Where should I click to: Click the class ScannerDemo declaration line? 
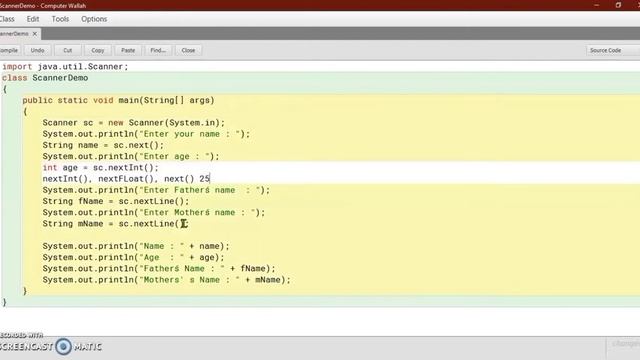tap(45, 78)
